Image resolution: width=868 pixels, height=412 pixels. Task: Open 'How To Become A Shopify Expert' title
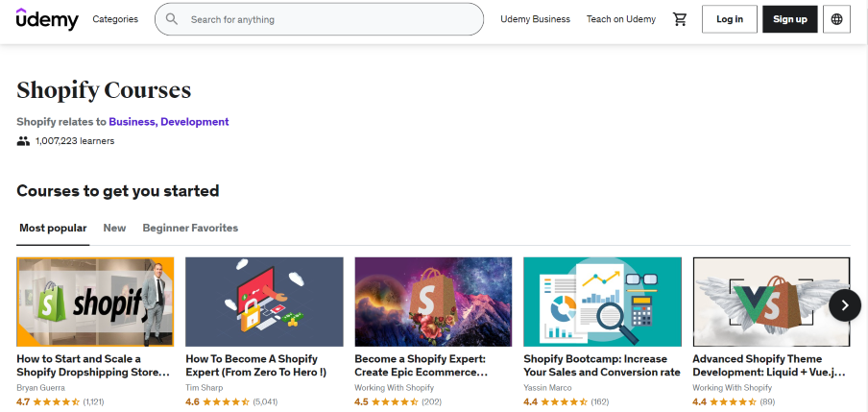coord(256,366)
